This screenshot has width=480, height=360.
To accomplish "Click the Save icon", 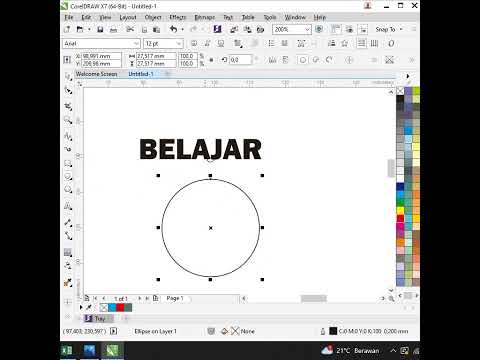I will (x=100, y=29).
